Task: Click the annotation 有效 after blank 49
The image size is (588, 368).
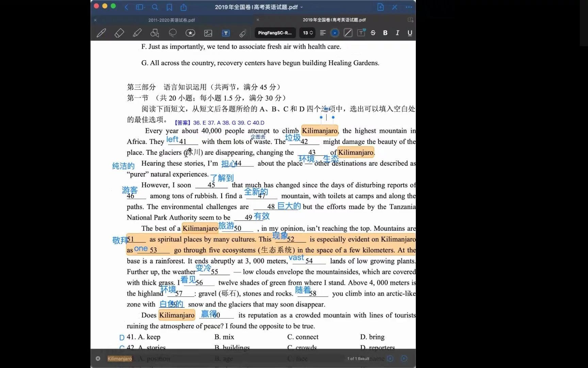Action: pos(262,216)
